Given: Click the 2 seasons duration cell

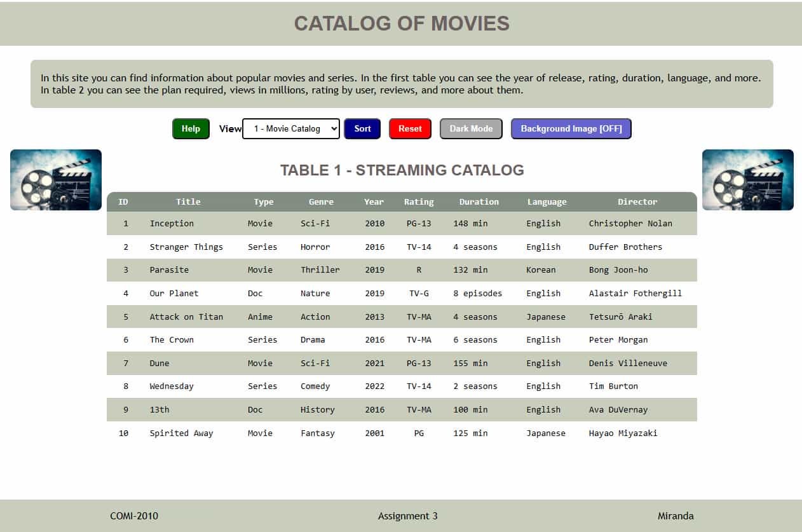Looking at the screenshot, I should [475, 386].
